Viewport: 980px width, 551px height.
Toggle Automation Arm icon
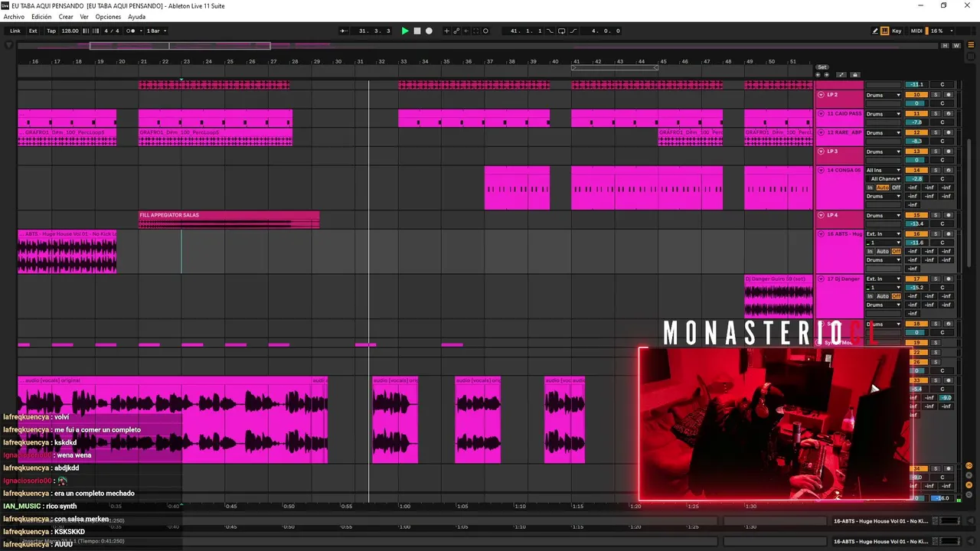(x=457, y=31)
